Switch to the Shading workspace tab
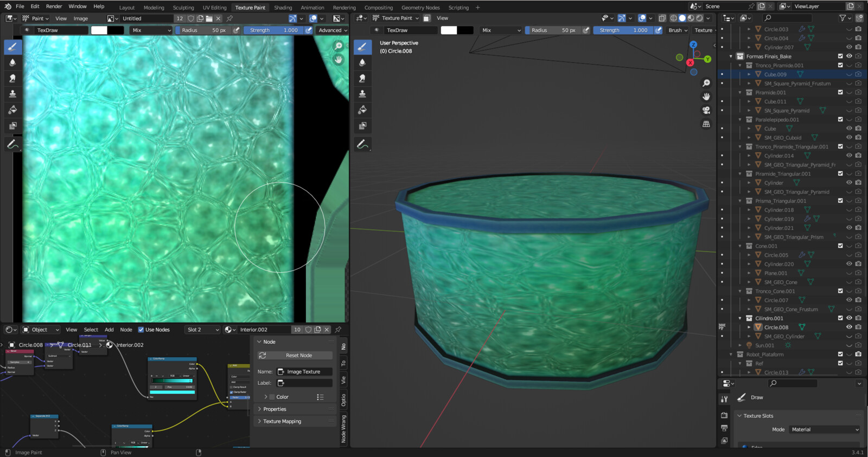The image size is (868, 457). click(283, 8)
